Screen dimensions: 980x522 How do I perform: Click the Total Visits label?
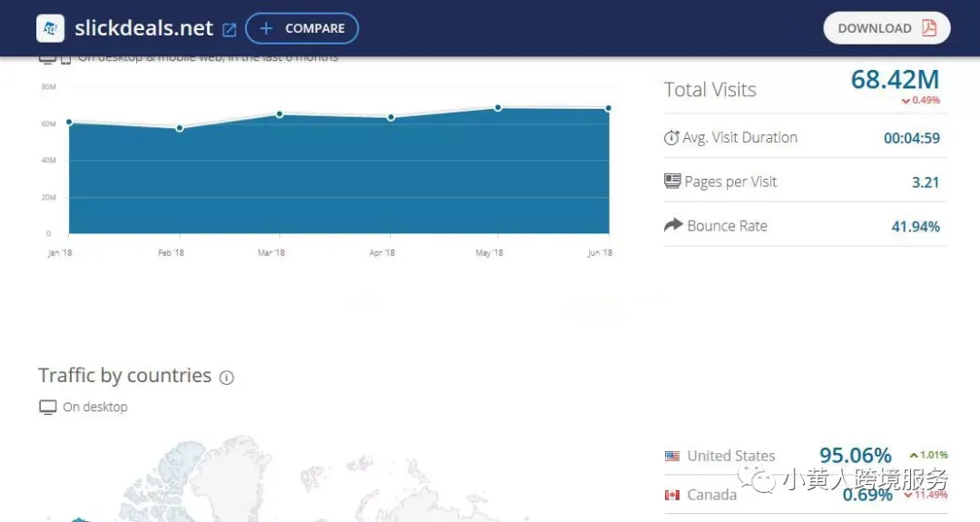click(710, 89)
